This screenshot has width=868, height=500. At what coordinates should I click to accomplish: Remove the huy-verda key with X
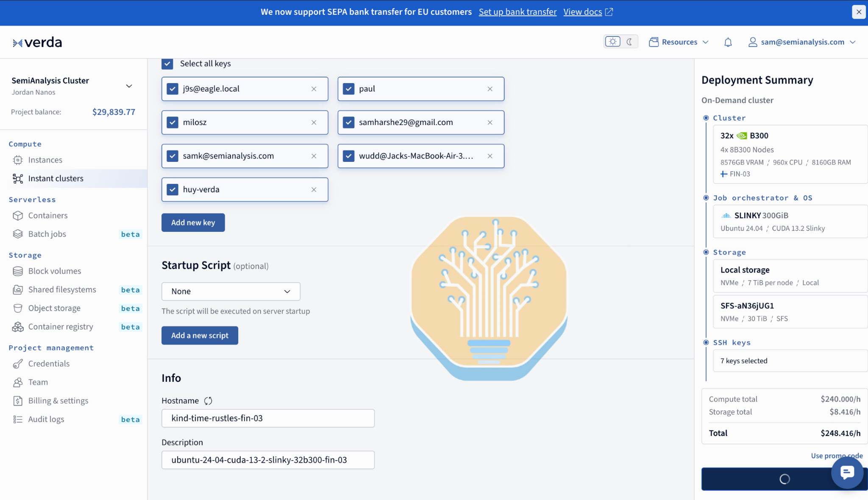(x=314, y=190)
